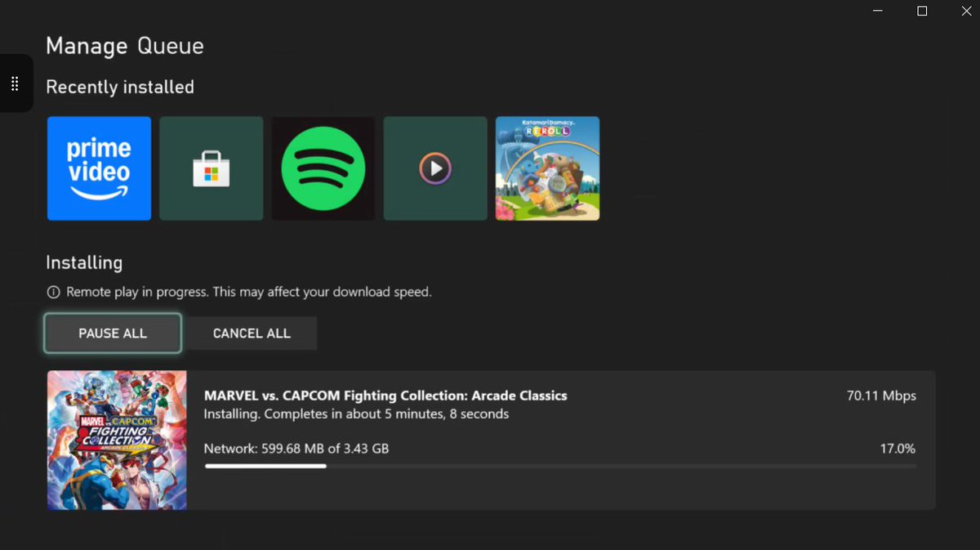Open the media player tile

point(435,168)
